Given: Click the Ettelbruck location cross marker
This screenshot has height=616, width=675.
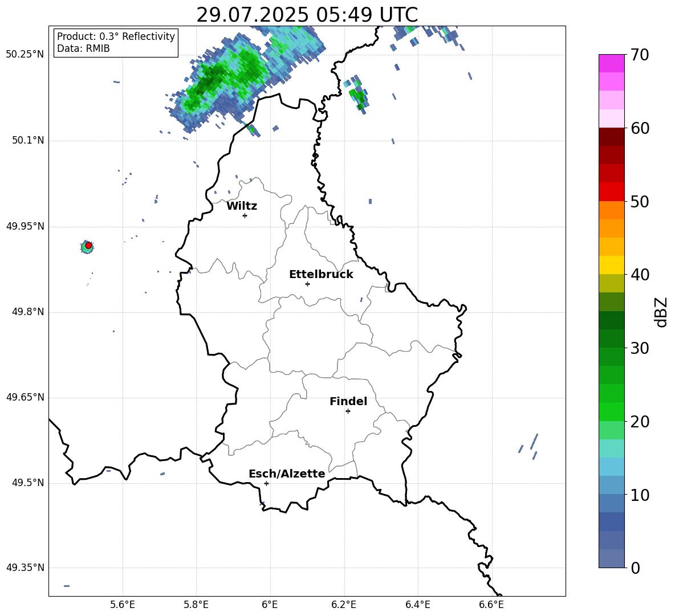Looking at the screenshot, I should pos(307,284).
